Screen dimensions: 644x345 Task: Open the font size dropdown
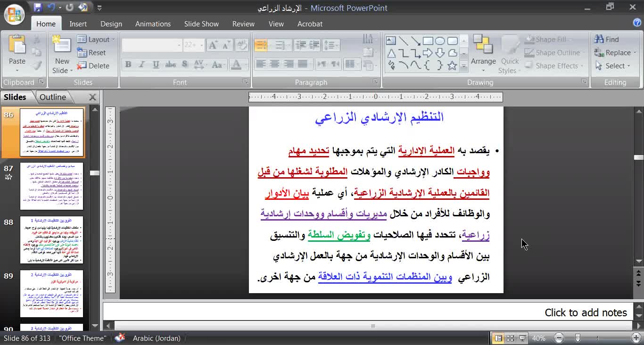202,45
